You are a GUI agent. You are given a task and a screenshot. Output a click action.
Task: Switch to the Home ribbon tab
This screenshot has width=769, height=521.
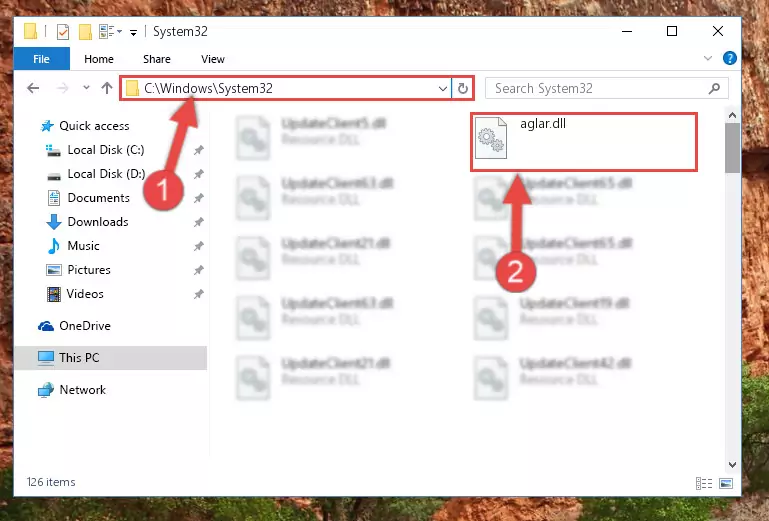pyautogui.click(x=99, y=59)
